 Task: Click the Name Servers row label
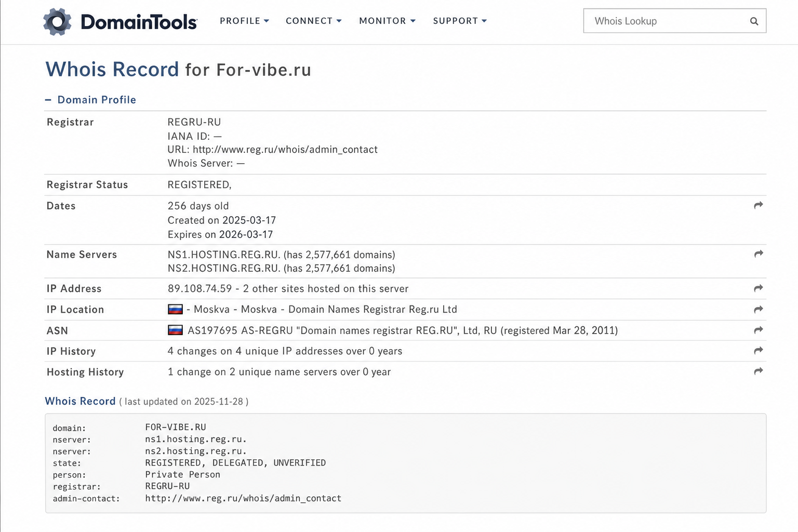82,255
